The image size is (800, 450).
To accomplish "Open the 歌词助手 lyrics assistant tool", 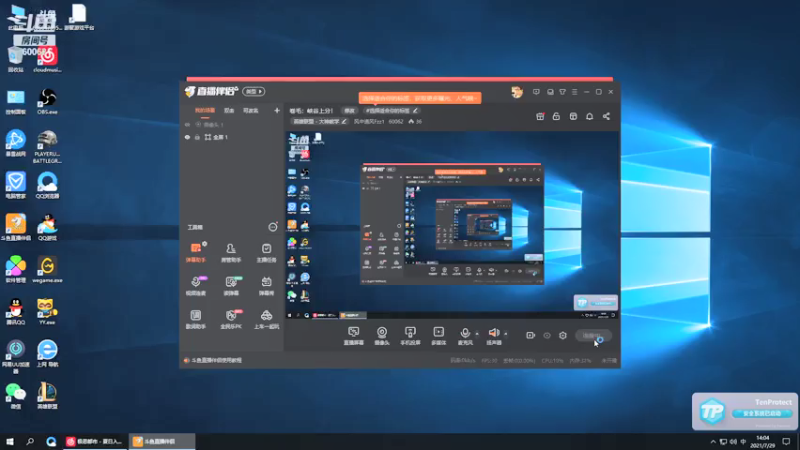I will coord(195,319).
